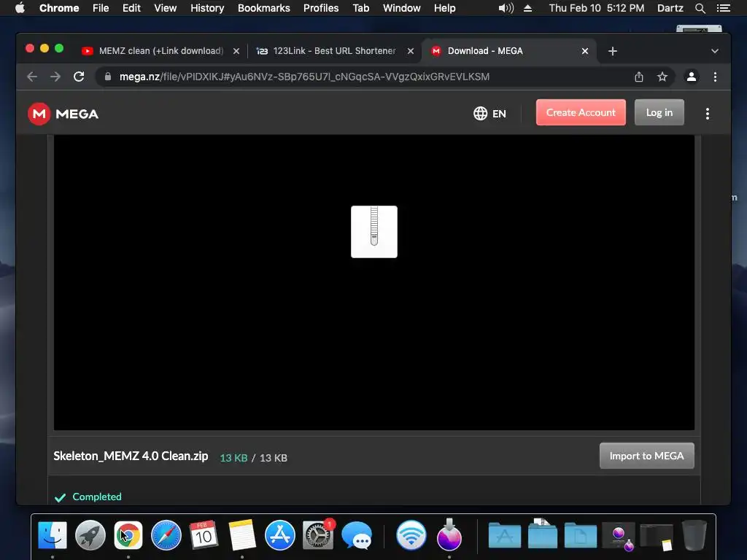Open the Edit menu
This screenshot has height=560, width=747.
point(131,8)
